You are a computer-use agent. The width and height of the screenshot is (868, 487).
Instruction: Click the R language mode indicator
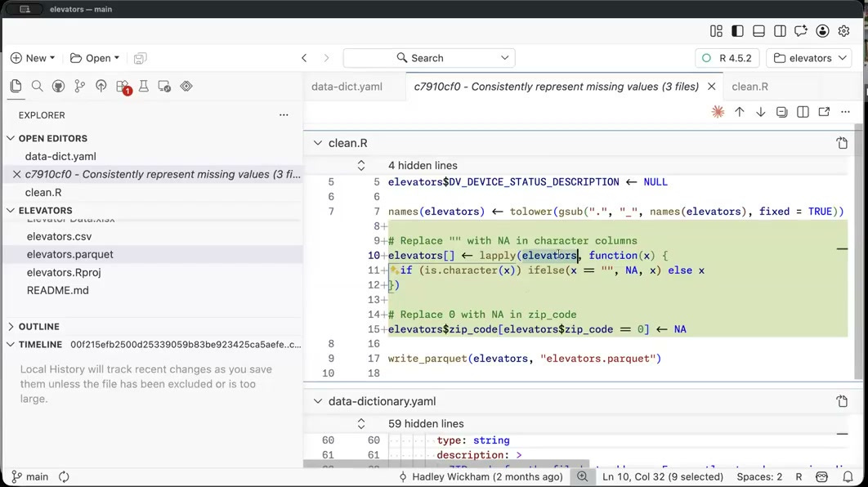[799, 476]
